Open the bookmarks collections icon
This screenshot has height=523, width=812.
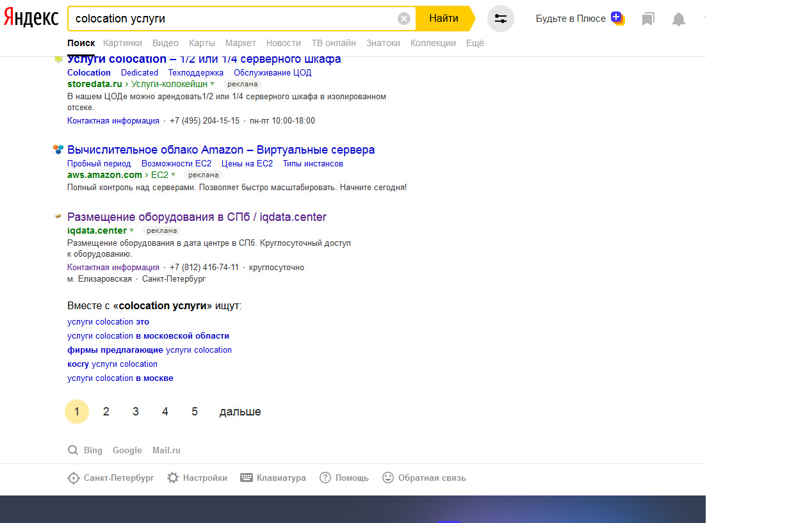648,19
